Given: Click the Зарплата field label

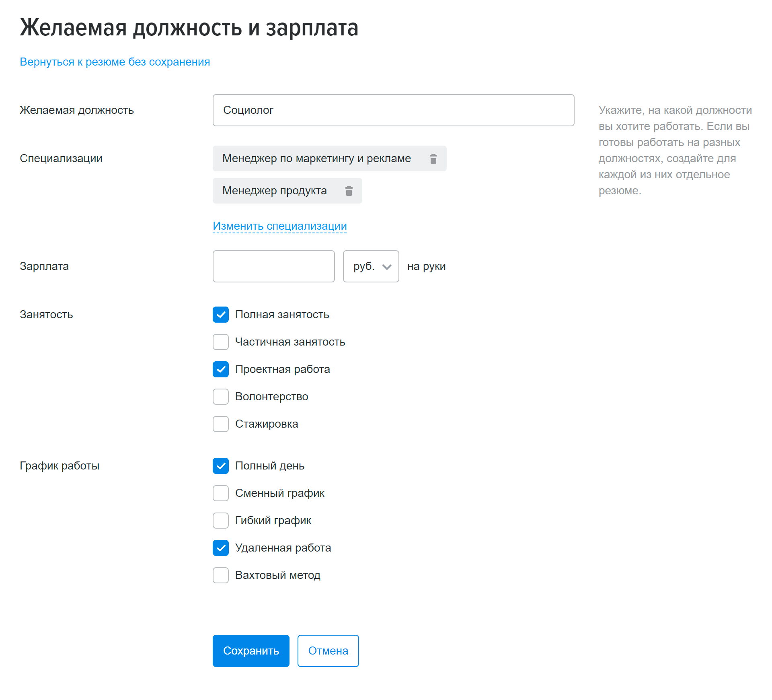Looking at the screenshot, I should pos(44,266).
